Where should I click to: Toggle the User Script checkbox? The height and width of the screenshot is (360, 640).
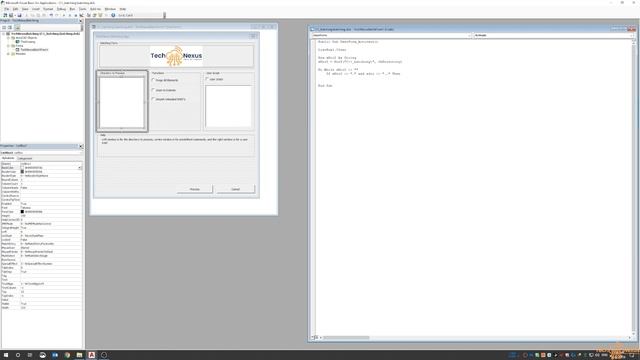(x=207, y=79)
